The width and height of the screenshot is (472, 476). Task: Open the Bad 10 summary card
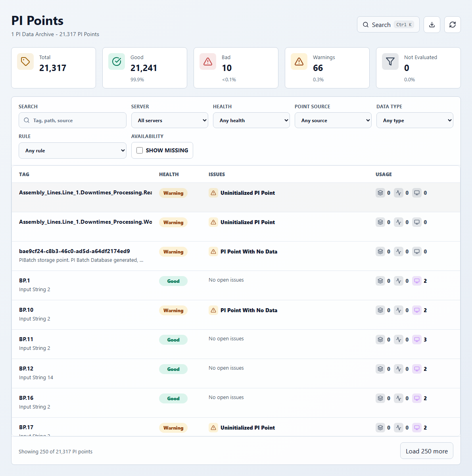pos(236,68)
